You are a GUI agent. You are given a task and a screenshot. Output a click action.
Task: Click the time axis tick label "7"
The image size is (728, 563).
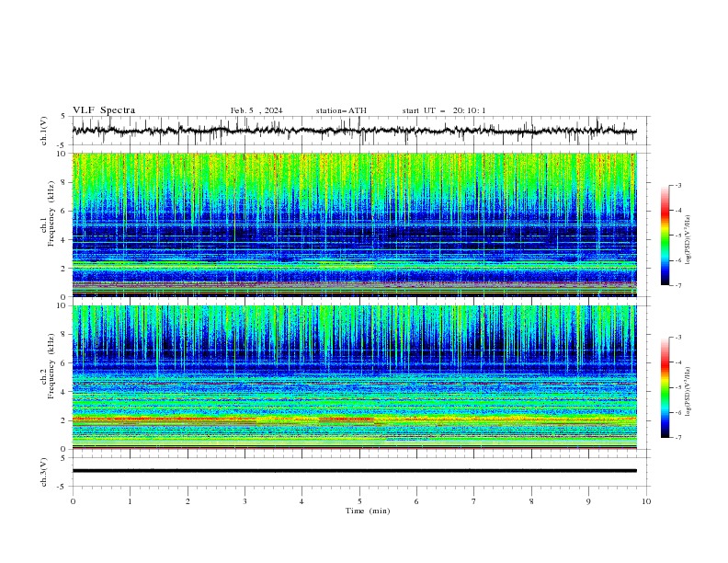(474, 501)
